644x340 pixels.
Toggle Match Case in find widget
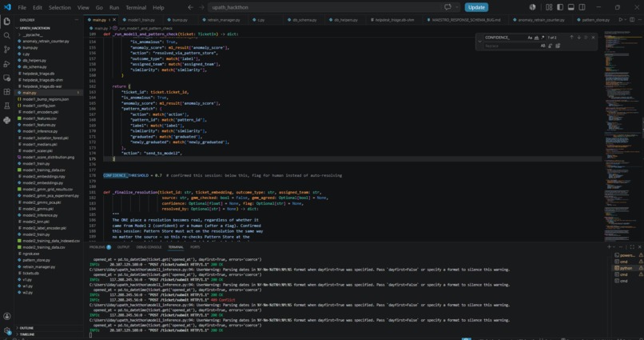click(530, 38)
